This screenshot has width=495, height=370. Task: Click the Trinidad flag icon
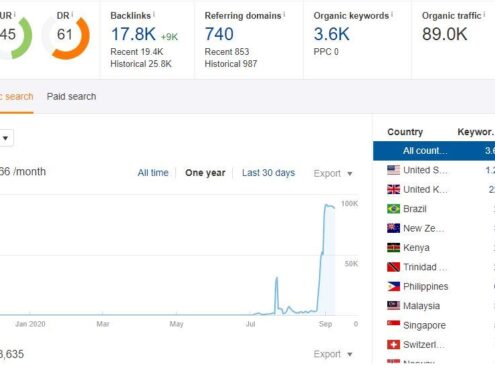pos(393,267)
